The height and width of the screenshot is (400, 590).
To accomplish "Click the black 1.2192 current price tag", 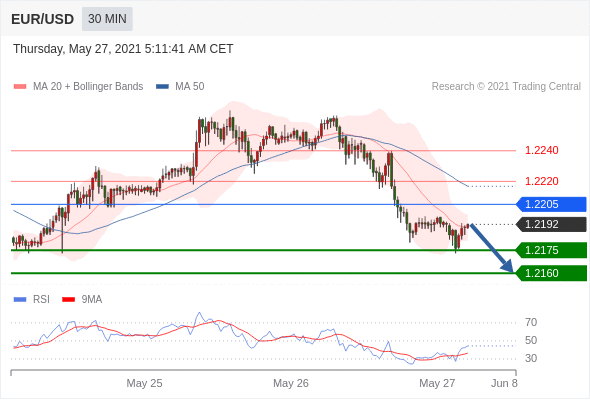I will 551,225.
